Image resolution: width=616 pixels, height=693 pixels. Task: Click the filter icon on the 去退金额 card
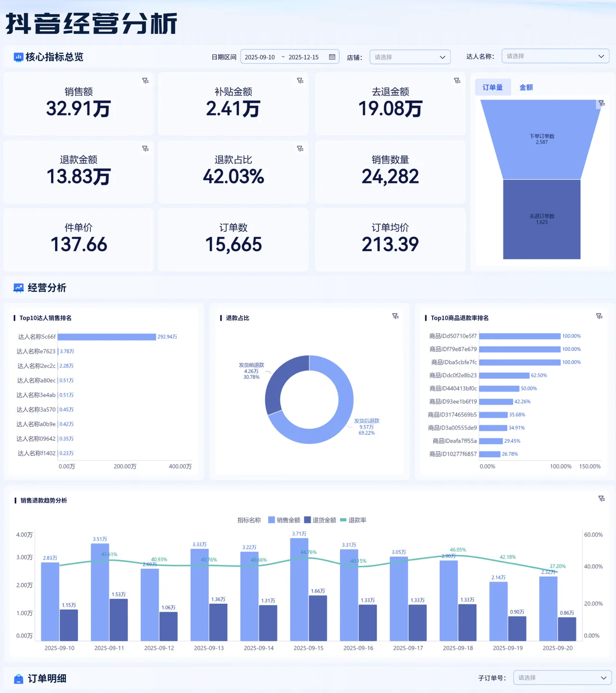click(457, 81)
